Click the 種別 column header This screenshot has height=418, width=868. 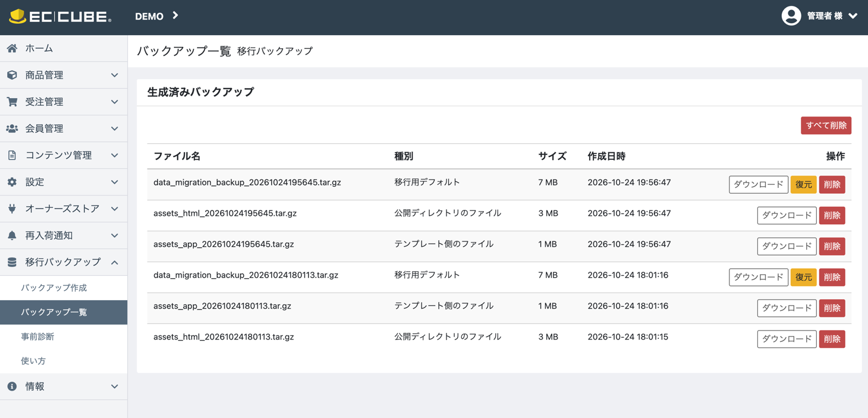coord(404,156)
